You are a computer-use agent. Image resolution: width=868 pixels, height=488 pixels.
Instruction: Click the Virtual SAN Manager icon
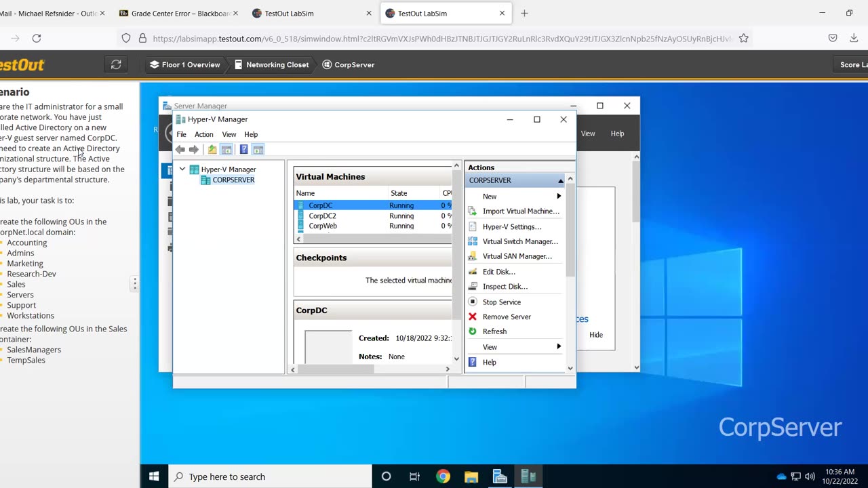[473, 256]
